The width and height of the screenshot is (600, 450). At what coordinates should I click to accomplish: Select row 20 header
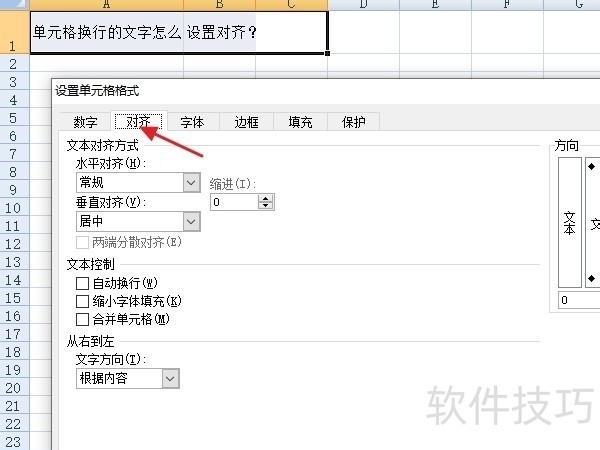(x=15, y=388)
